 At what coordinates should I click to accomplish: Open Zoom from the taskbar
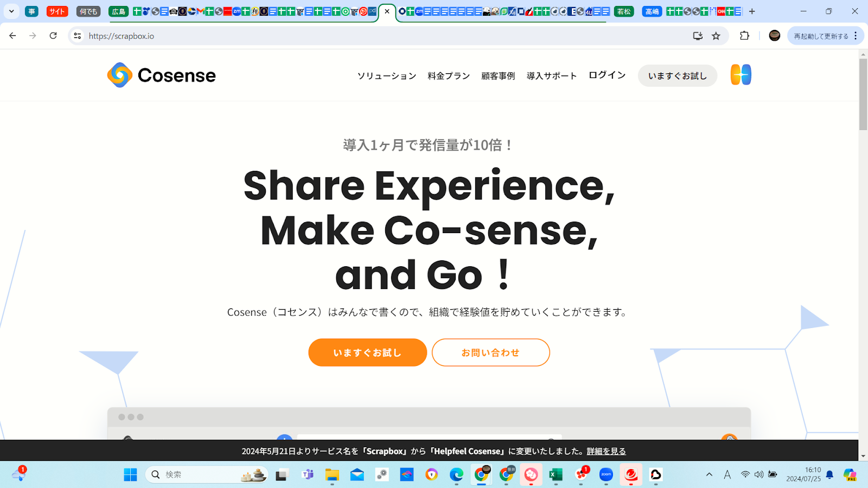[606, 474]
